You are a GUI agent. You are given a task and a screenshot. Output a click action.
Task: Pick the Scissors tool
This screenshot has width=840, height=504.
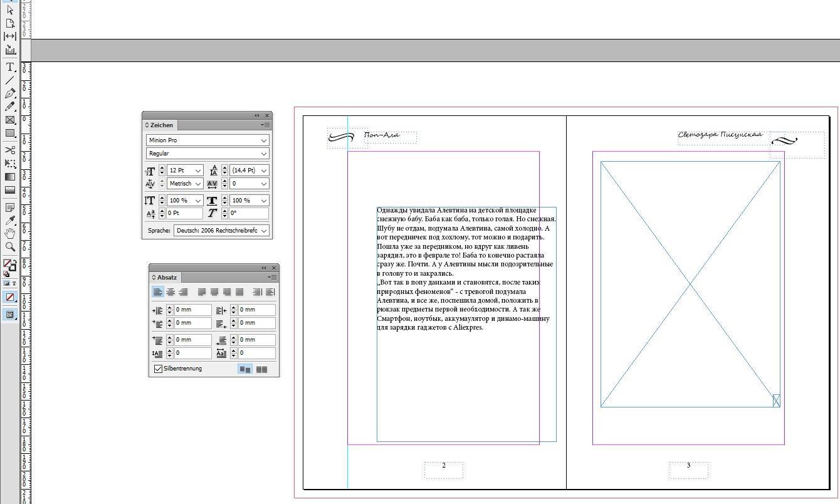click(x=9, y=150)
